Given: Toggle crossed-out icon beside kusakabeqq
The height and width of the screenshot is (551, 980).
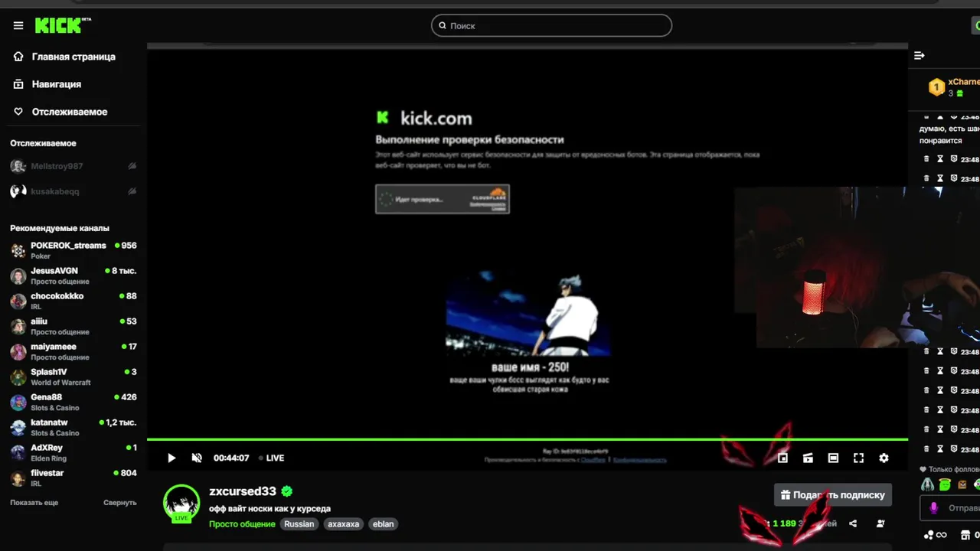Looking at the screenshot, I should 132,191.
